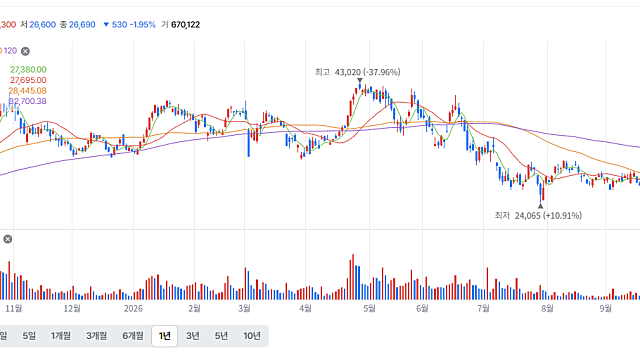640x360 pixels.
Task: Select the 1개월 period tab
Action: click(61, 336)
